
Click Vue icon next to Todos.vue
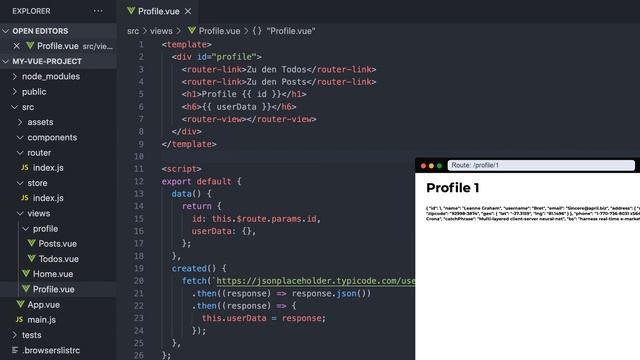[31, 258]
